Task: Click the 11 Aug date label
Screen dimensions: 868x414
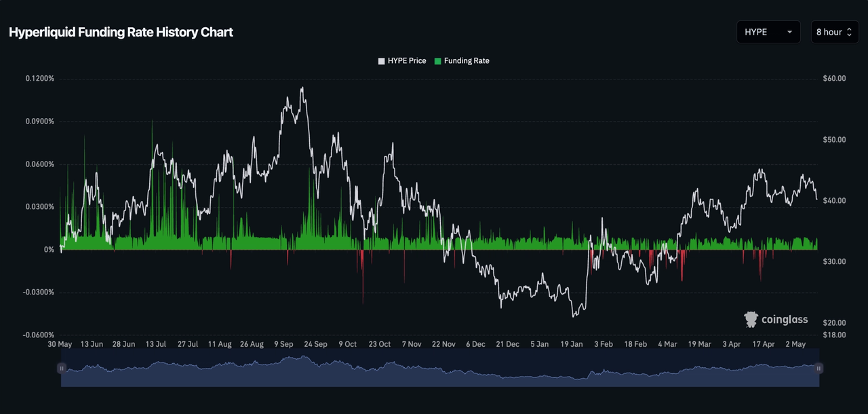Action: 220,345
